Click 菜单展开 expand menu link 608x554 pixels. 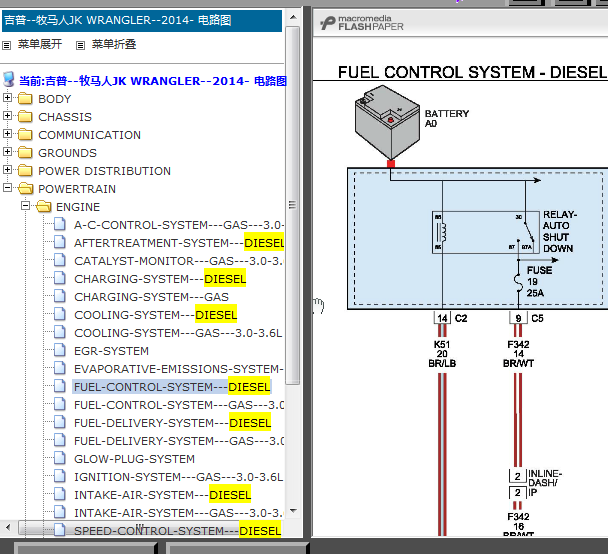(x=40, y=44)
